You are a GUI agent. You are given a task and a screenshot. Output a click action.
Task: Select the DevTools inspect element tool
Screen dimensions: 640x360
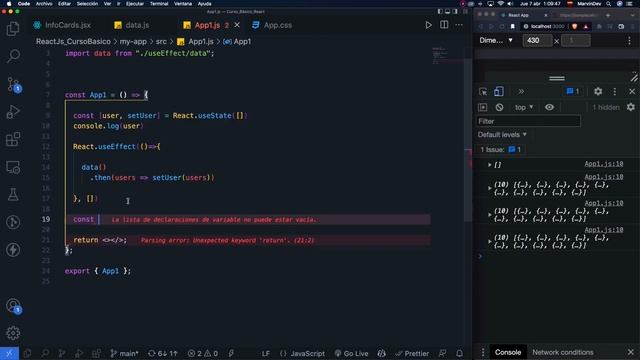tap(483, 91)
